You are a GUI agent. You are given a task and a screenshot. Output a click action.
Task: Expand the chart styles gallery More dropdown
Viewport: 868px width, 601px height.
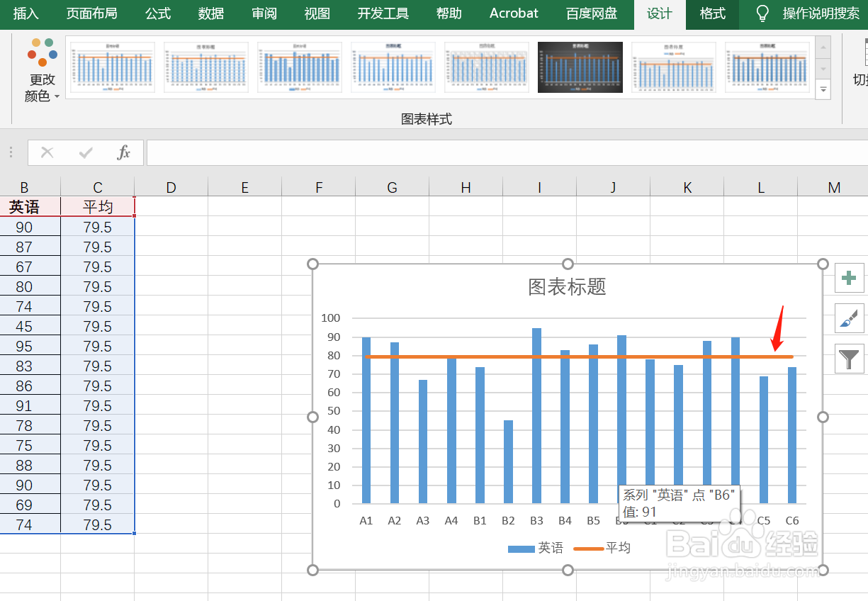click(x=823, y=90)
